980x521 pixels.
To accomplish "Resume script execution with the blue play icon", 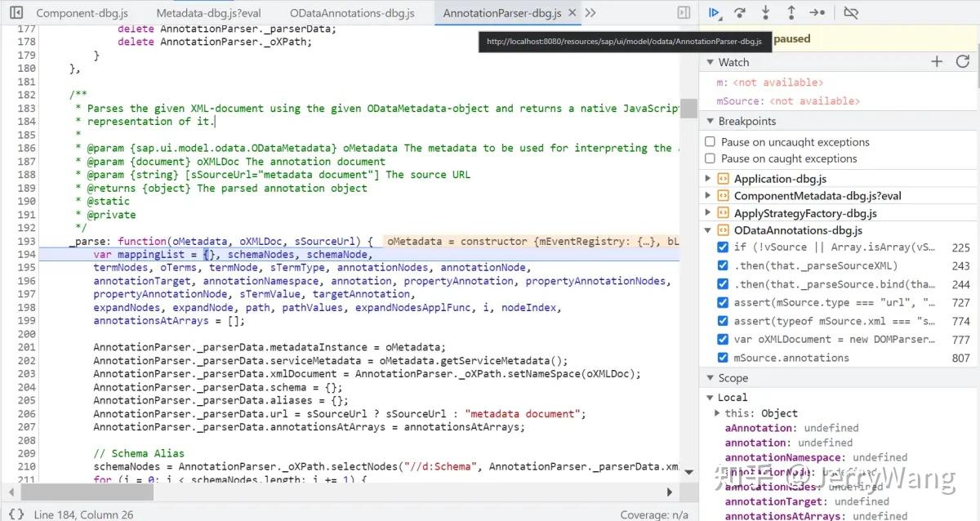I will 714,12.
